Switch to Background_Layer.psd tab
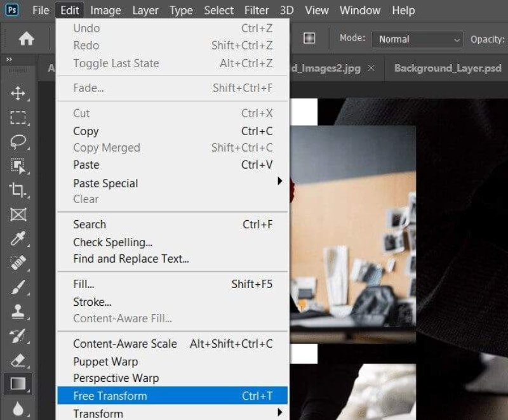 (x=447, y=68)
